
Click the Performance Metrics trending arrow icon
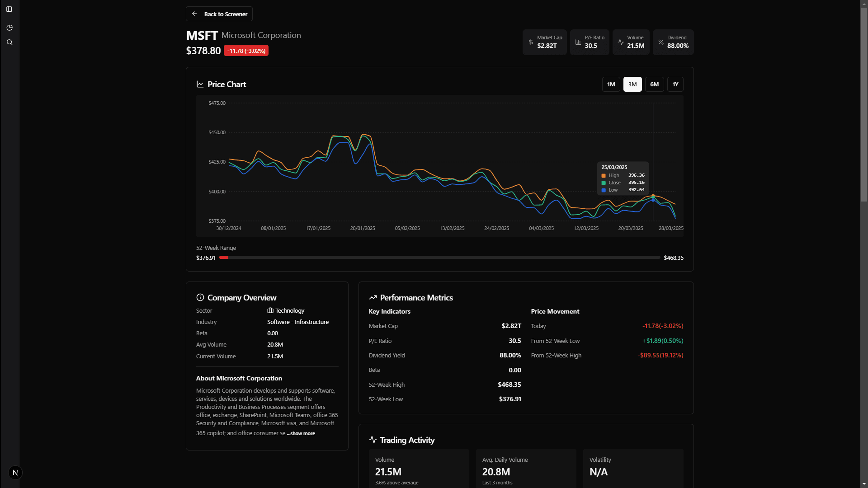click(373, 297)
